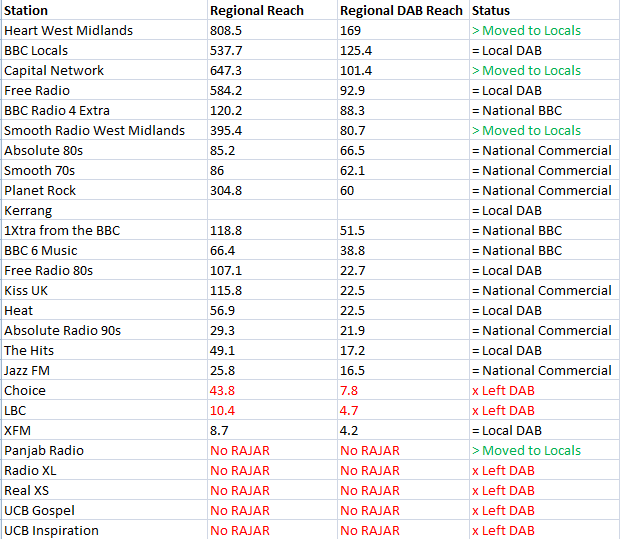Click the XFM station cell
Viewport: 620px width, 539px height.
(x=104, y=430)
